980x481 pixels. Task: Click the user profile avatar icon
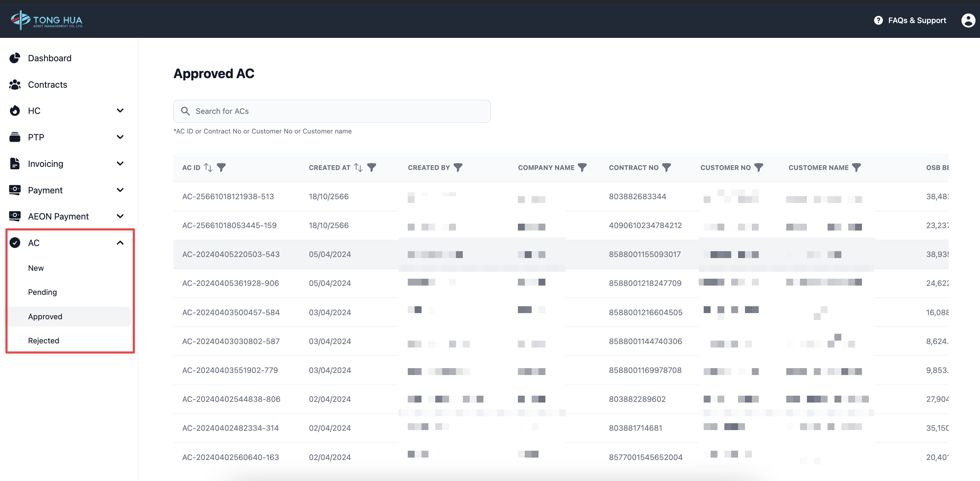(968, 20)
